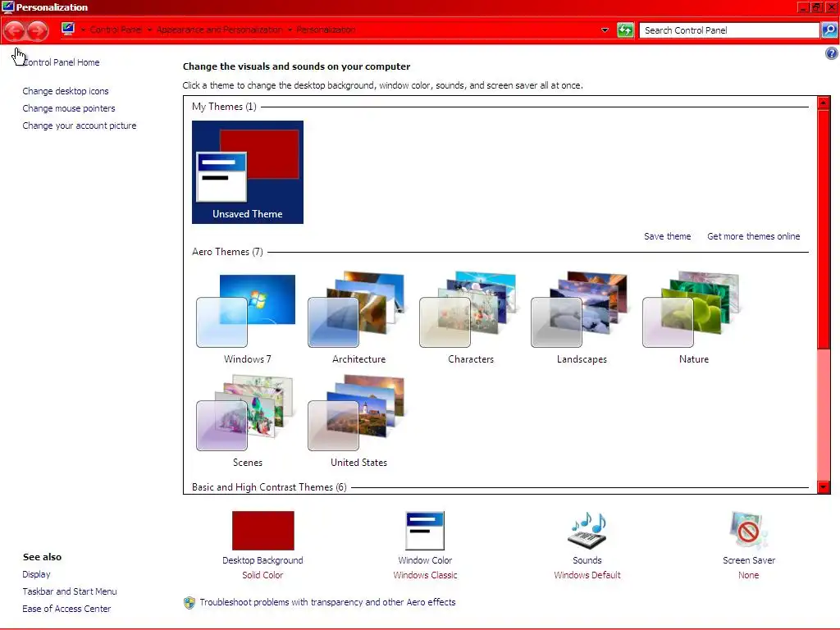840x630 pixels.
Task: Click the Aero Themes (7) heading
Action: click(x=228, y=252)
